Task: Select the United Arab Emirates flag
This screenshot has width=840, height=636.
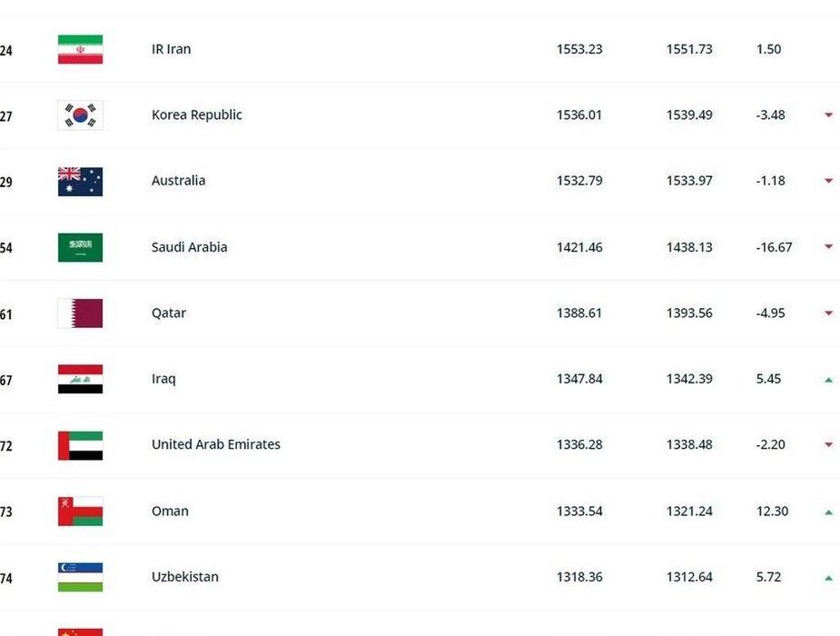Action: coord(80,446)
